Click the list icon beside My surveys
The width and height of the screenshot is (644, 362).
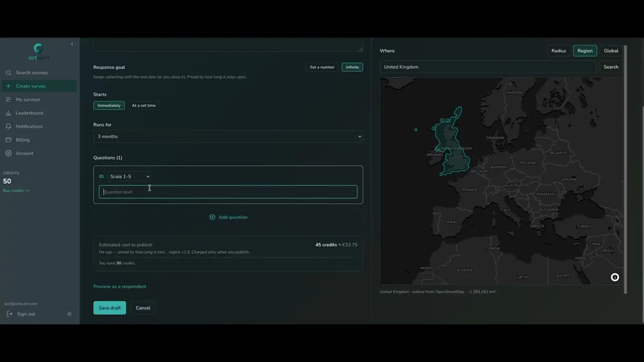[x=8, y=99]
